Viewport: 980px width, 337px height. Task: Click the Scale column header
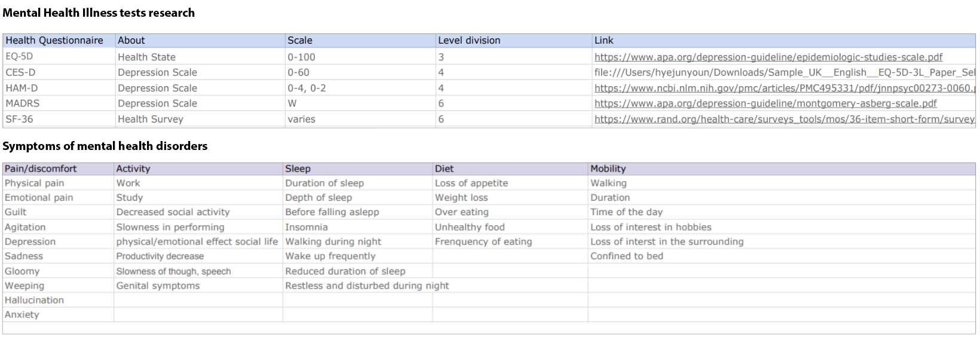300,41
